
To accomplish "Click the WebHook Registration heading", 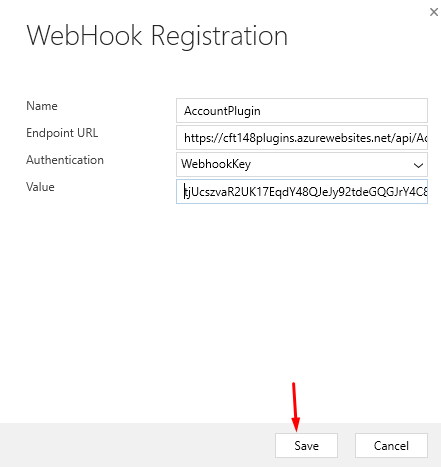I will click(x=157, y=36).
